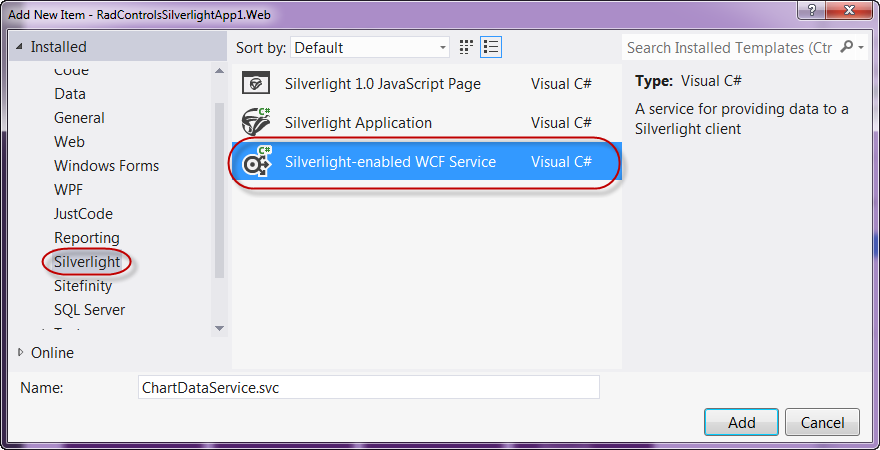The image size is (880, 450).
Task: Expand the Online templates section
Action: 22,352
